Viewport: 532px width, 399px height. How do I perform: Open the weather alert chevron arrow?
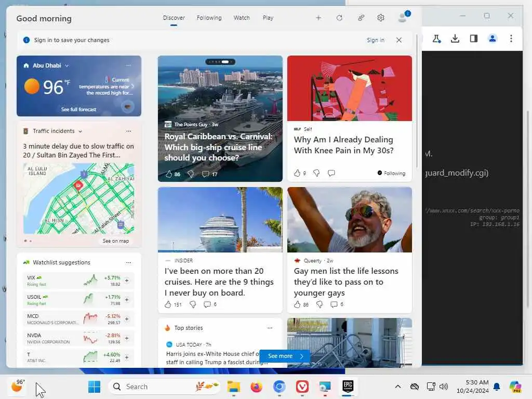(x=132, y=86)
